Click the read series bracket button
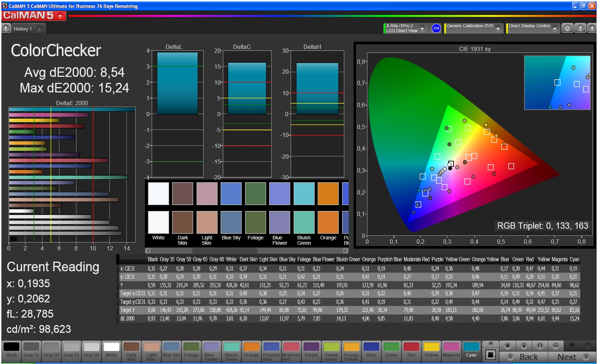The width and height of the screenshot is (598, 364). click(x=540, y=346)
